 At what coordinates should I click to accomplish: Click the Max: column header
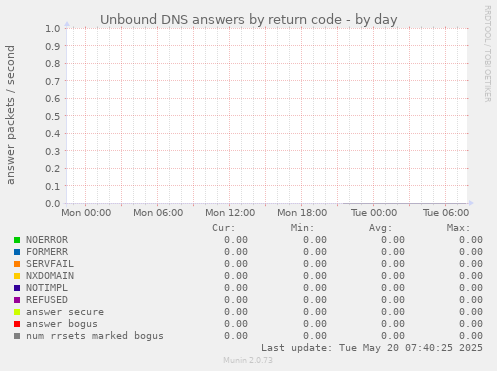coord(459,228)
